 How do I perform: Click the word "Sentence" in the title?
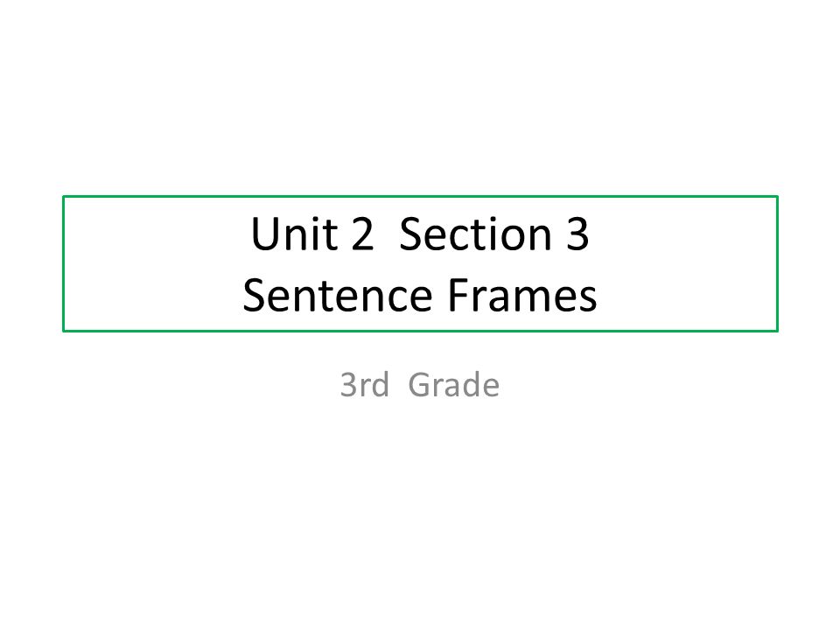338,295
